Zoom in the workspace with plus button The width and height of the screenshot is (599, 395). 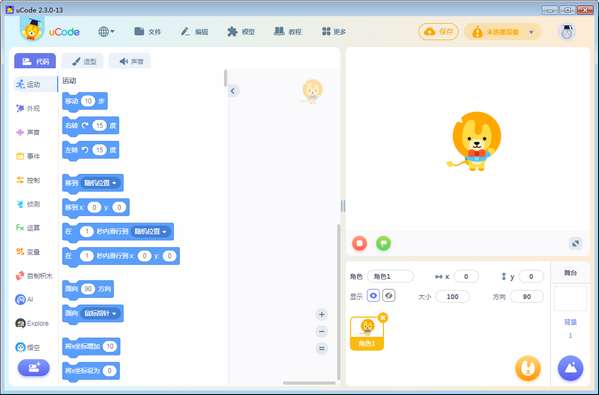coord(322,315)
